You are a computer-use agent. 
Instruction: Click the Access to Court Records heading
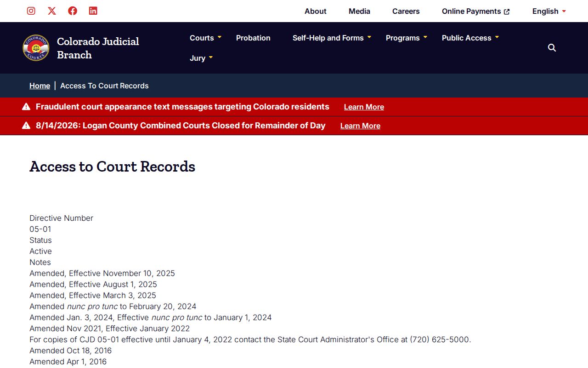pos(113,166)
